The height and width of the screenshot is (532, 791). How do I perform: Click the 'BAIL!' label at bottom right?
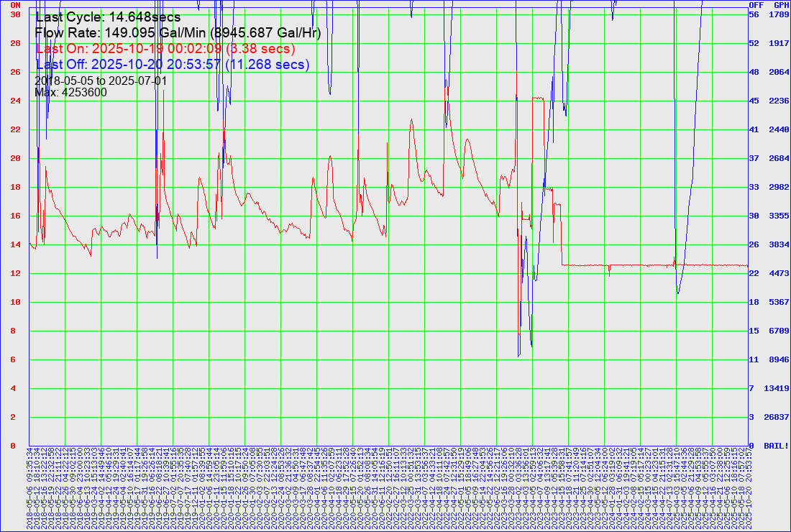[x=777, y=446]
